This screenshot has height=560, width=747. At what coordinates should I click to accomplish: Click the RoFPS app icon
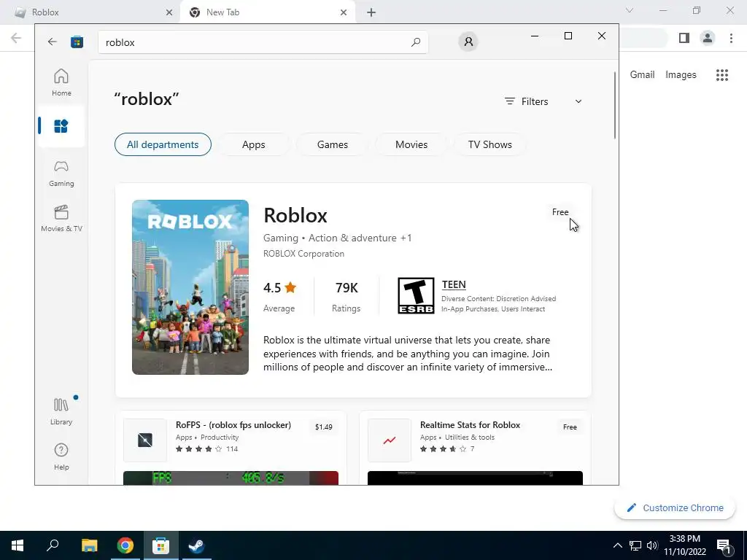coord(145,440)
